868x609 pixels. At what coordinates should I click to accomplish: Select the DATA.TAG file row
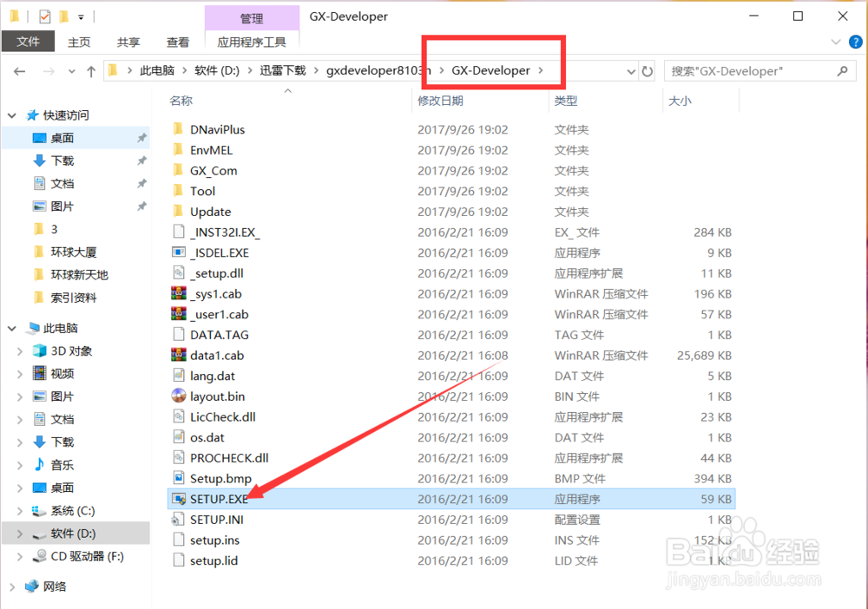click(451, 335)
